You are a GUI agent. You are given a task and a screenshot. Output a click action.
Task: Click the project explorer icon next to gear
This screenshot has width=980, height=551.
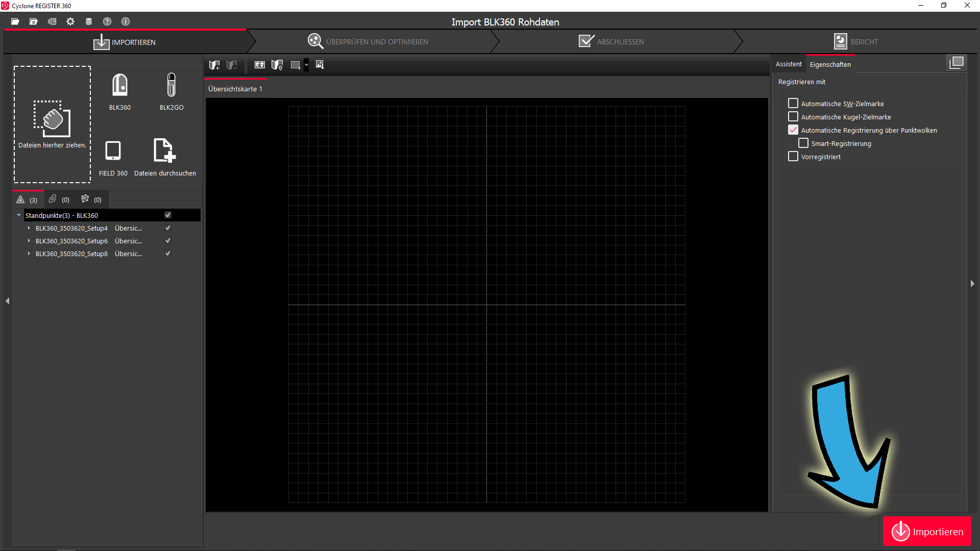pos(52,21)
